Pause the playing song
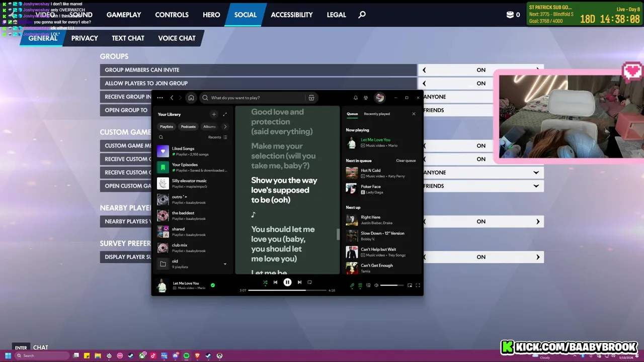This screenshot has height=362, width=644. pyautogui.click(x=287, y=282)
